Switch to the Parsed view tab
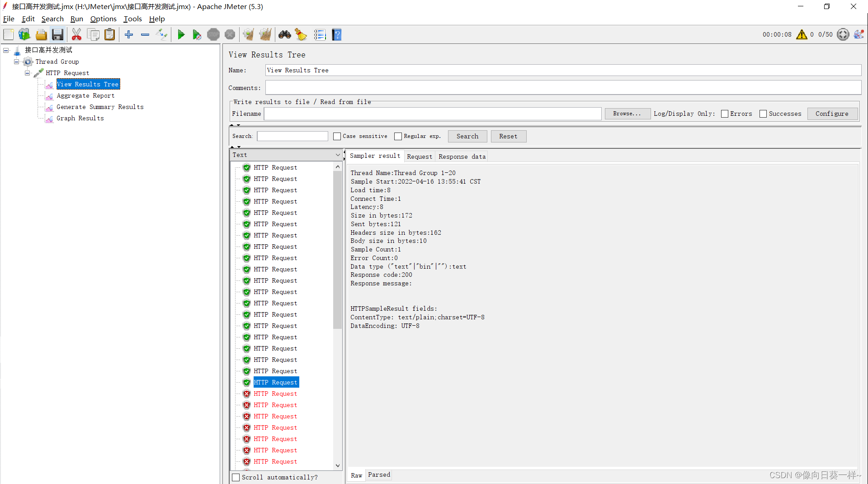Image resolution: width=868 pixels, height=484 pixels. [379, 475]
